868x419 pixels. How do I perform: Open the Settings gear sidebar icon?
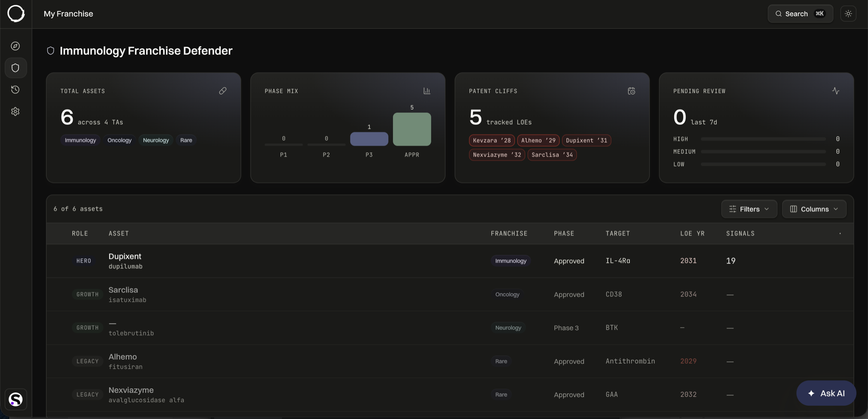[15, 111]
